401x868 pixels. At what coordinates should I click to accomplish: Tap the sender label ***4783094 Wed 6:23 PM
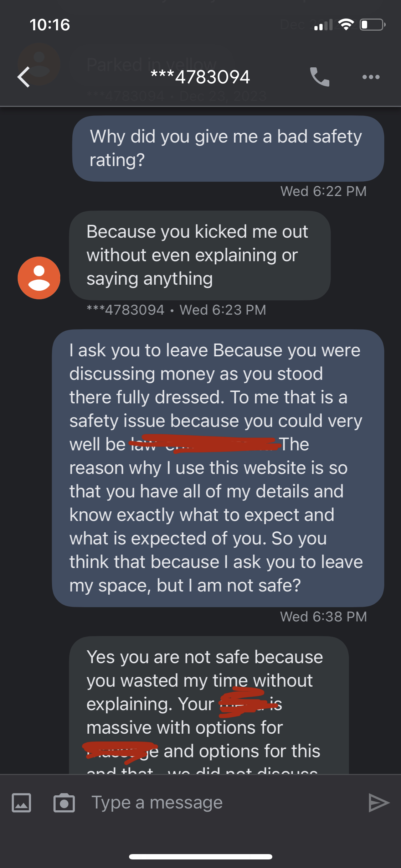176,310
